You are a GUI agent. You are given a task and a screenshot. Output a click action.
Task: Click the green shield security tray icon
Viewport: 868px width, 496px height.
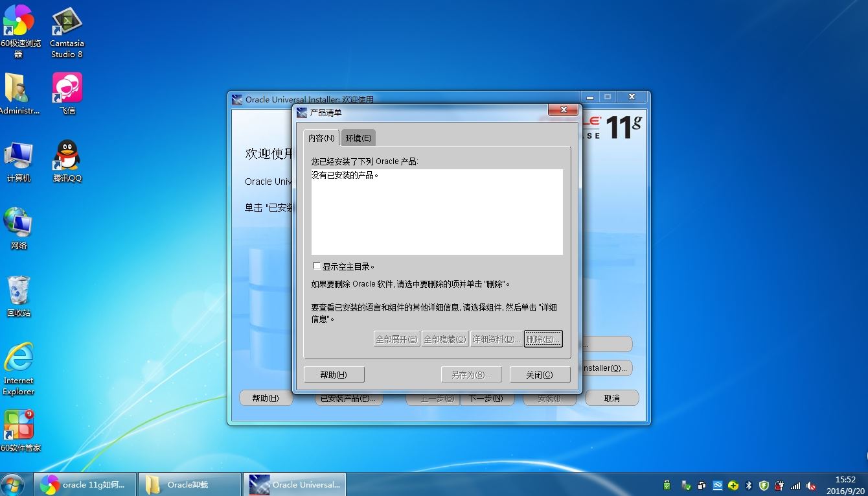coord(764,485)
